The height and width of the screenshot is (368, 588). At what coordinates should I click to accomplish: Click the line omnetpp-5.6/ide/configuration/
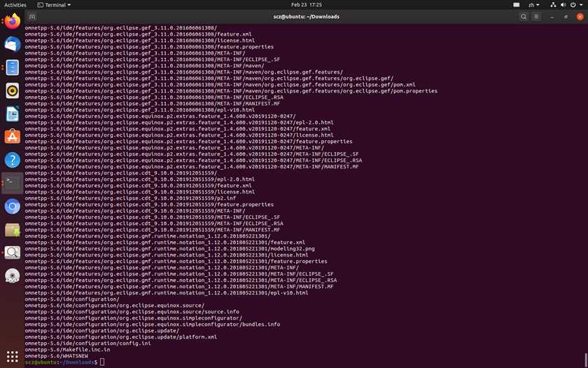[x=72, y=299]
